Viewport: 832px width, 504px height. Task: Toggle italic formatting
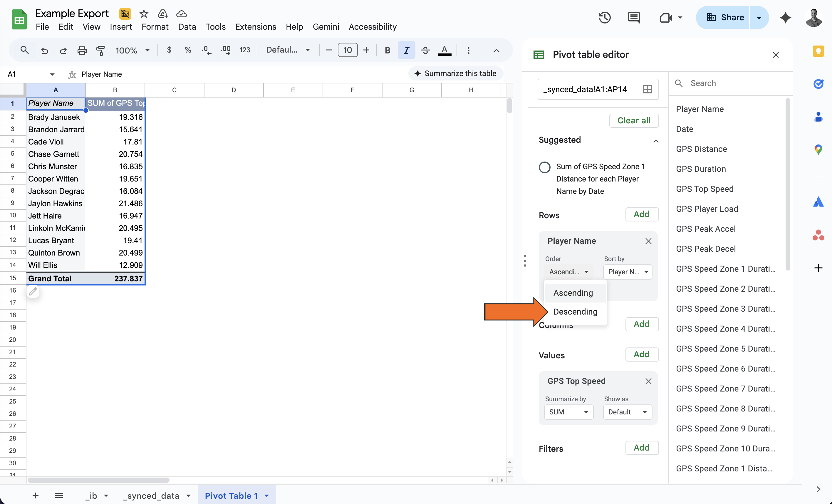tap(406, 50)
